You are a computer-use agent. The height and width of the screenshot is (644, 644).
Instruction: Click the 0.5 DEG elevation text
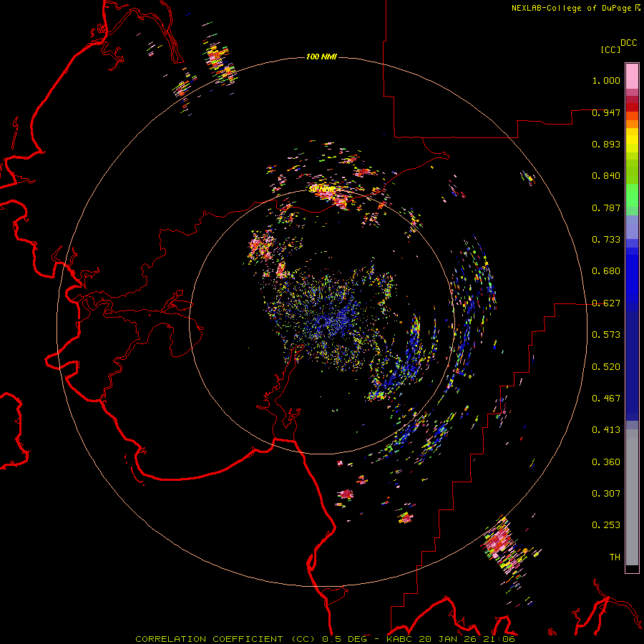pos(345,639)
